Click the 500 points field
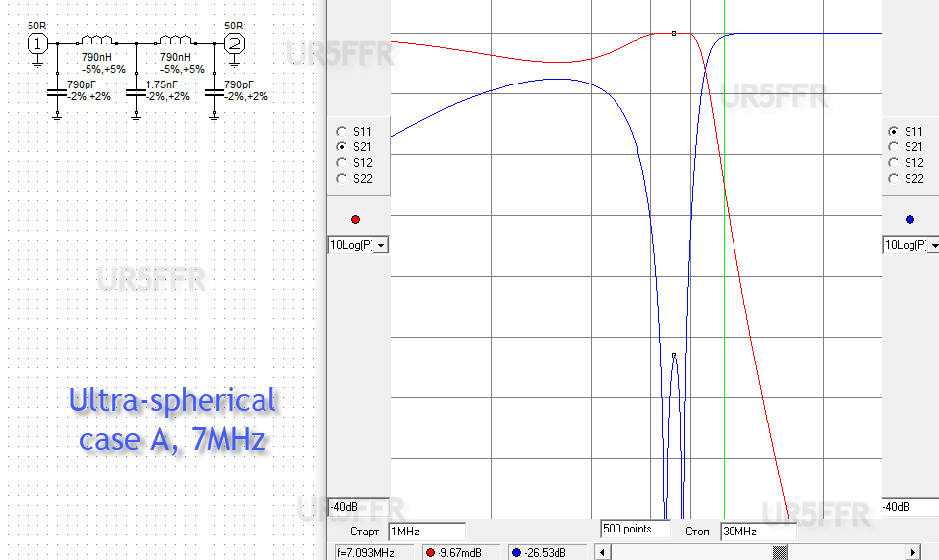This screenshot has width=939, height=560. point(634,529)
